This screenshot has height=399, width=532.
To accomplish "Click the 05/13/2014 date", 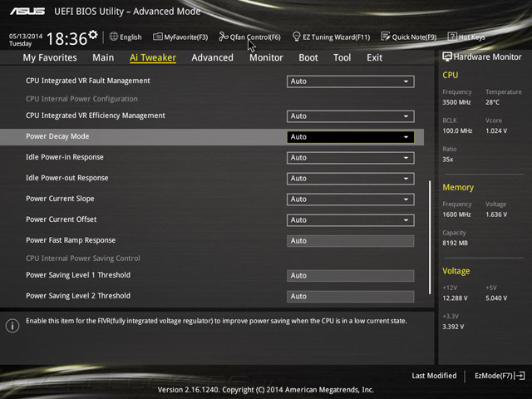I will 26,37.
